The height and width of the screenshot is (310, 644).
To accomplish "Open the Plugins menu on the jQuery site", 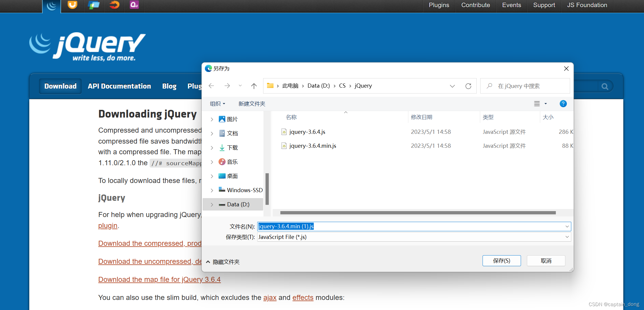I will [438, 5].
